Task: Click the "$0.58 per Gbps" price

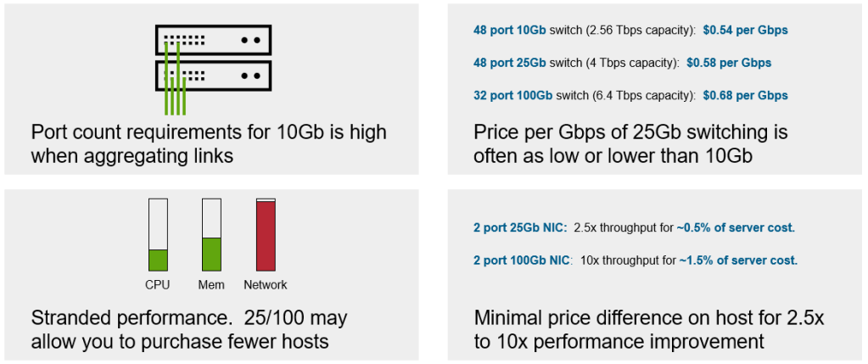Action: click(729, 63)
